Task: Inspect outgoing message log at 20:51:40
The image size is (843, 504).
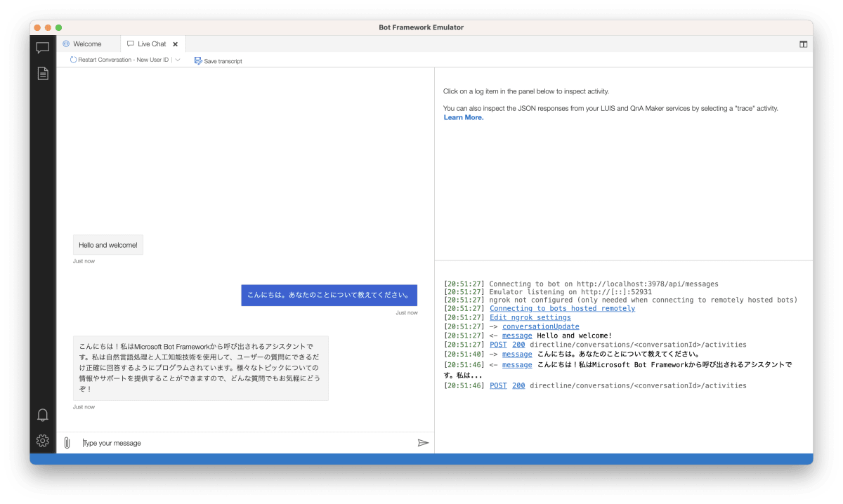Action: pyautogui.click(x=517, y=354)
